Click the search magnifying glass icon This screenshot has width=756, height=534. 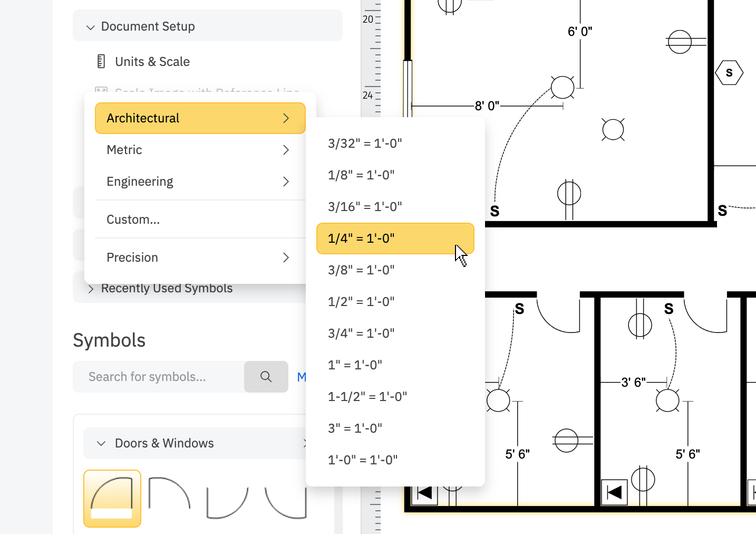[x=266, y=377]
